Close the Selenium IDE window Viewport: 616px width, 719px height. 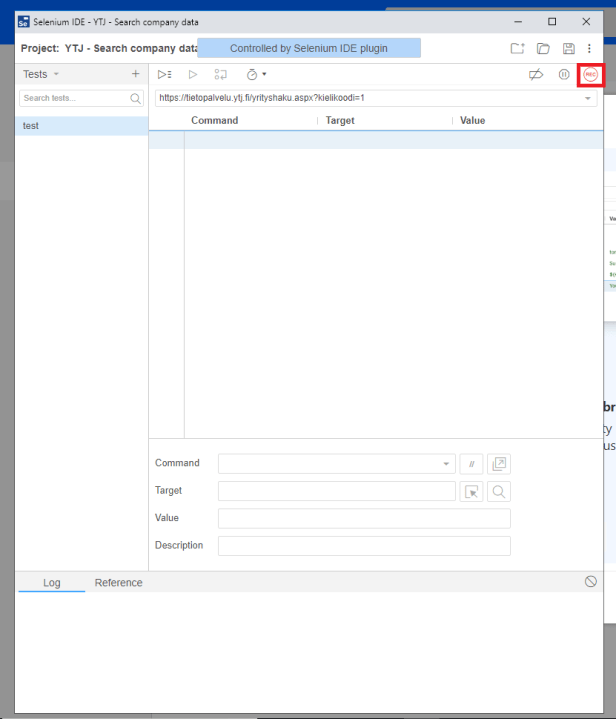(586, 22)
